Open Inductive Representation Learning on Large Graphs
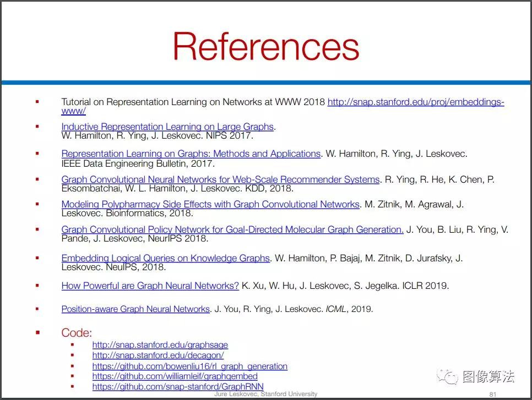The width and height of the screenshot is (532, 400). tap(167, 127)
